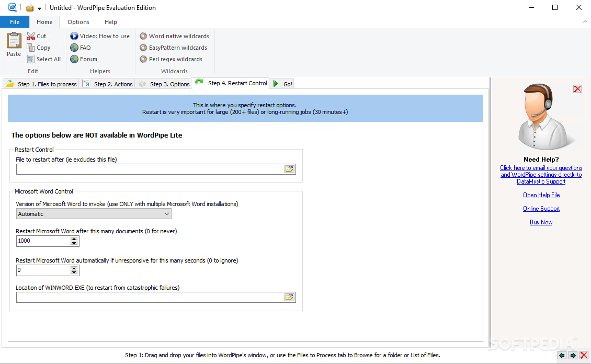Click the email DataMystic Support link
Viewport: 591px width, 364px height.
pyautogui.click(x=541, y=175)
